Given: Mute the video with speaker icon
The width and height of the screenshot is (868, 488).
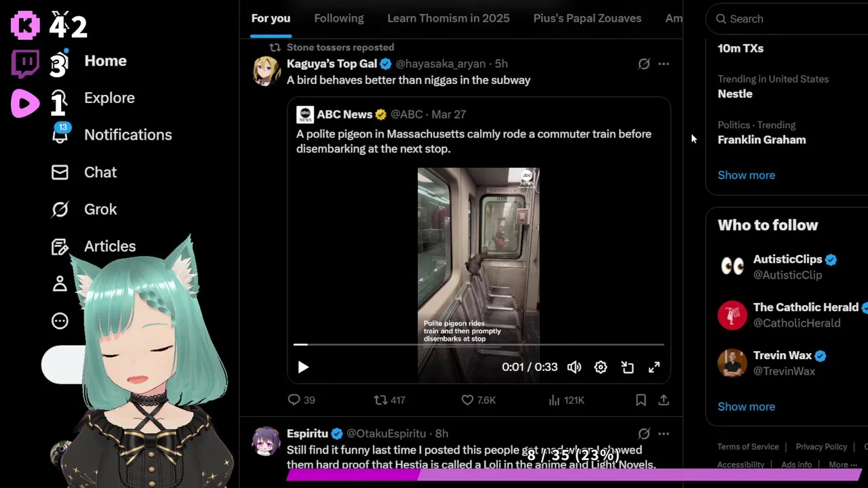Looking at the screenshot, I should pos(574,367).
